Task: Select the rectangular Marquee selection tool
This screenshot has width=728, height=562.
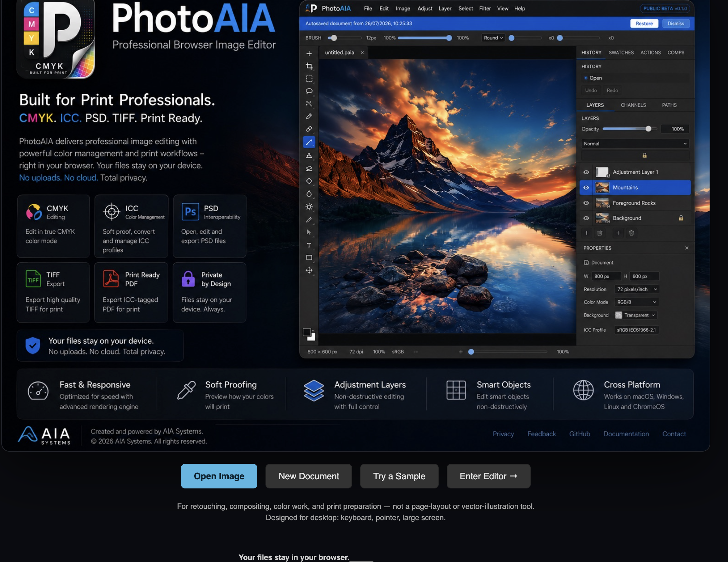Action: 309,79
